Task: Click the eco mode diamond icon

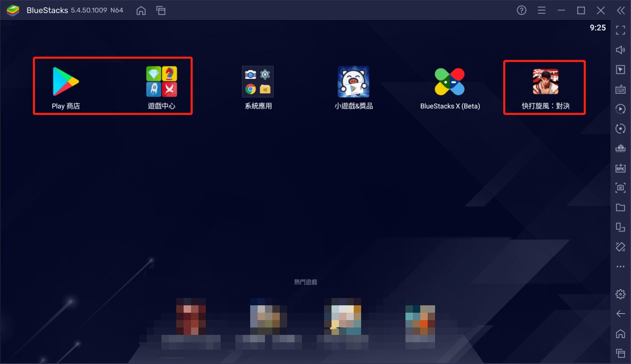Action: (x=621, y=247)
